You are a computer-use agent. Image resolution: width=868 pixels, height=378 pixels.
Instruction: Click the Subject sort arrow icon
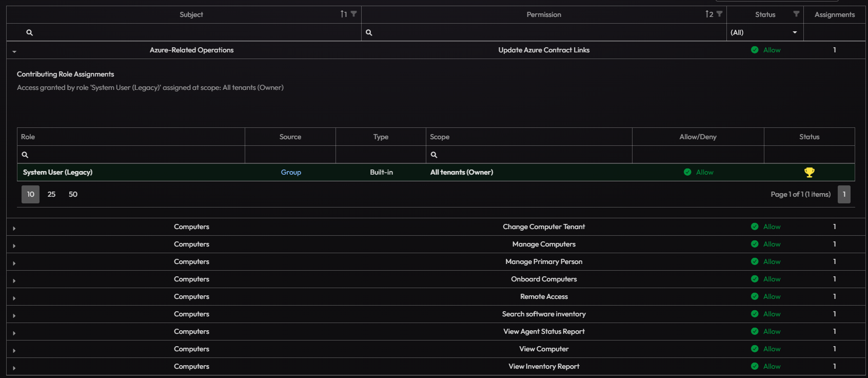[344, 14]
